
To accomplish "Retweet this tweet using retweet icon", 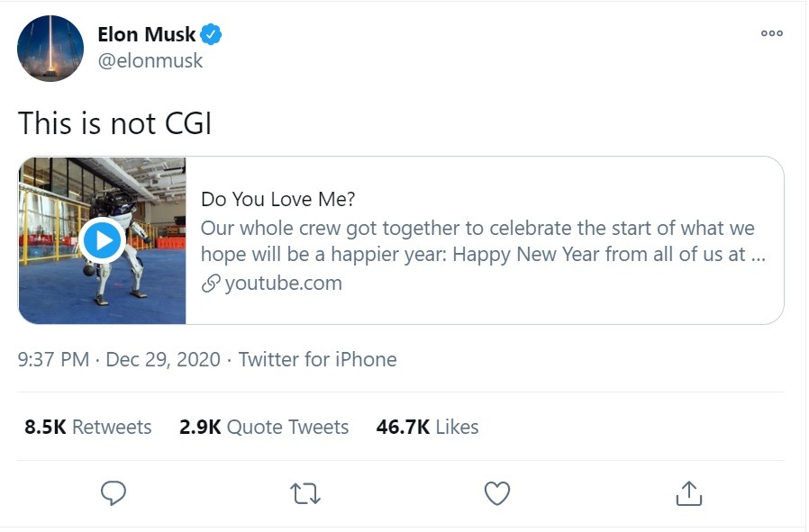I will pos(305,493).
